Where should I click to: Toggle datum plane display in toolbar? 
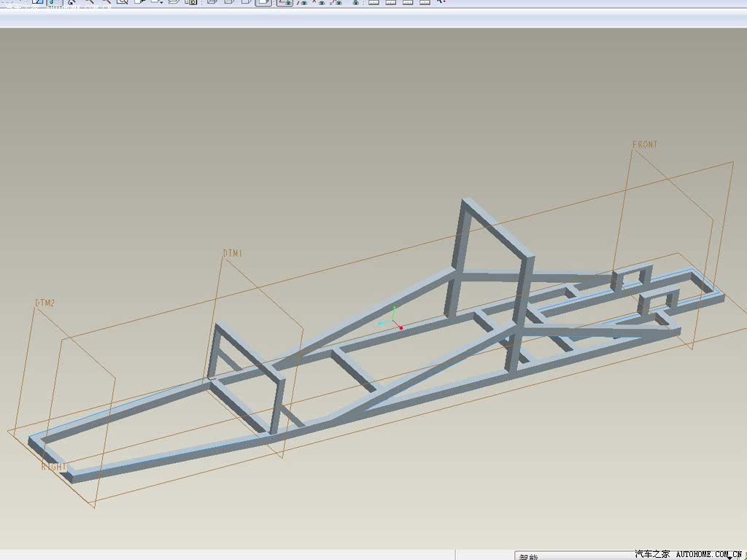285,2
